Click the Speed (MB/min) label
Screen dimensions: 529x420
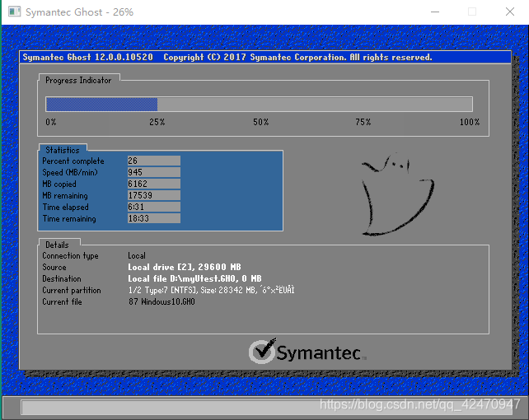pyautogui.click(x=70, y=173)
